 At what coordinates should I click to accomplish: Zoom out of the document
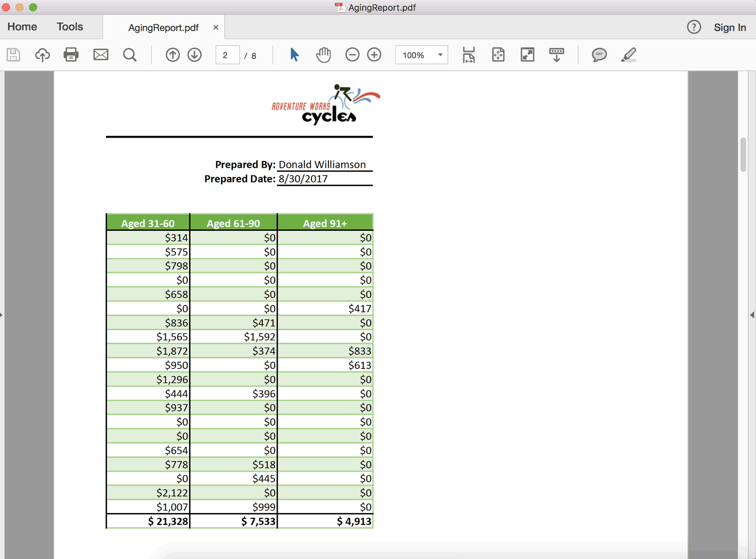(352, 55)
